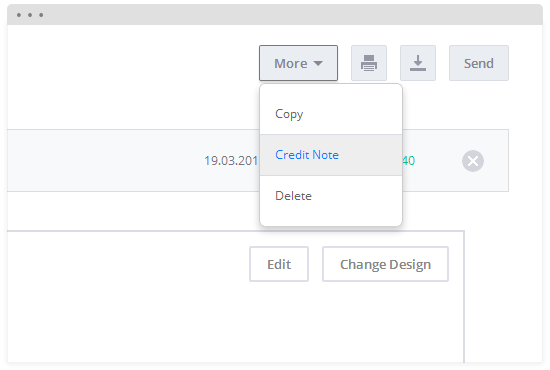Select the gray payment row left of the date
This screenshot has height=370, width=550.
tap(105, 161)
